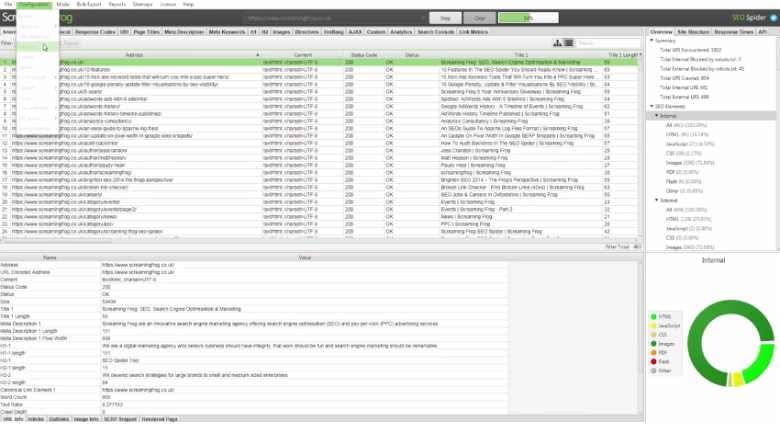Open the Image Info bottom tab

pyautogui.click(x=87, y=420)
